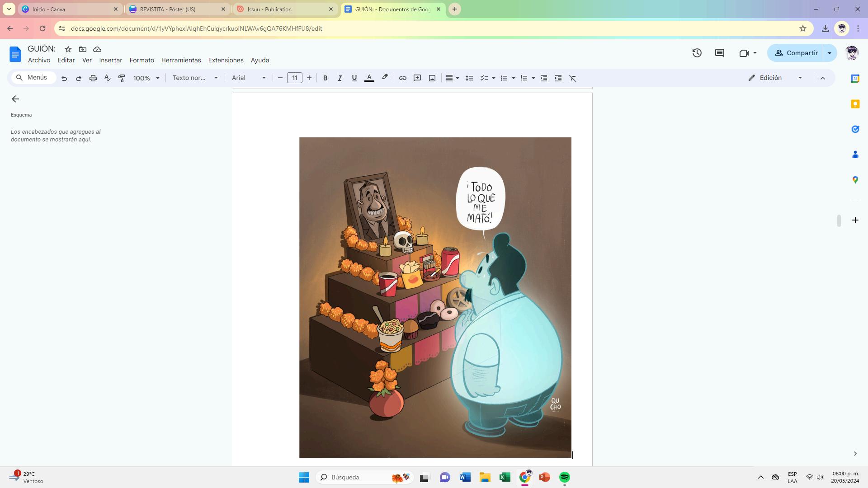
Task: Toggle bold formatting
Action: click(x=325, y=78)
